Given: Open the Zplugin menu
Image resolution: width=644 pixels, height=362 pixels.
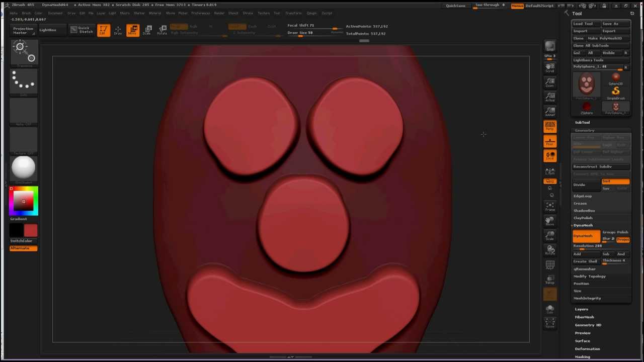Looking at the screenshot, I should click(312, 13).
